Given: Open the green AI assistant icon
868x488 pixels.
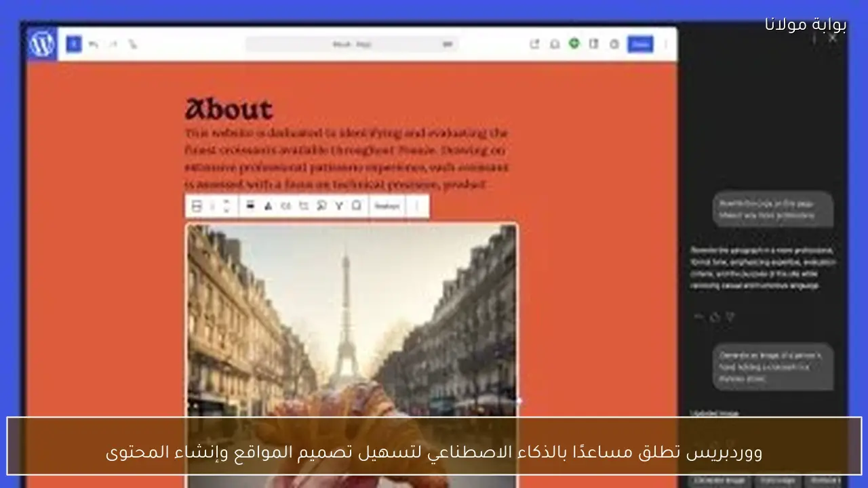Looking at the screenshot, I should [x=574, y=44].
